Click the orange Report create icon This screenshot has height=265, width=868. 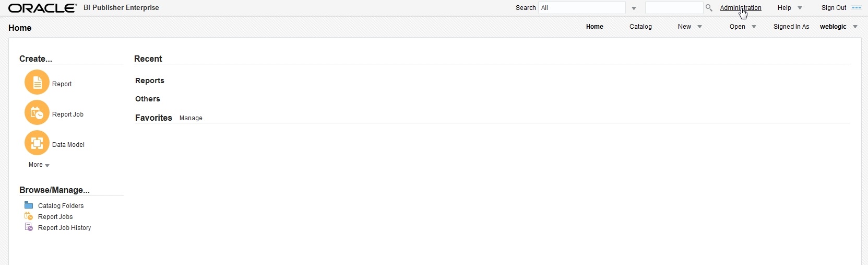click(37, 83)
